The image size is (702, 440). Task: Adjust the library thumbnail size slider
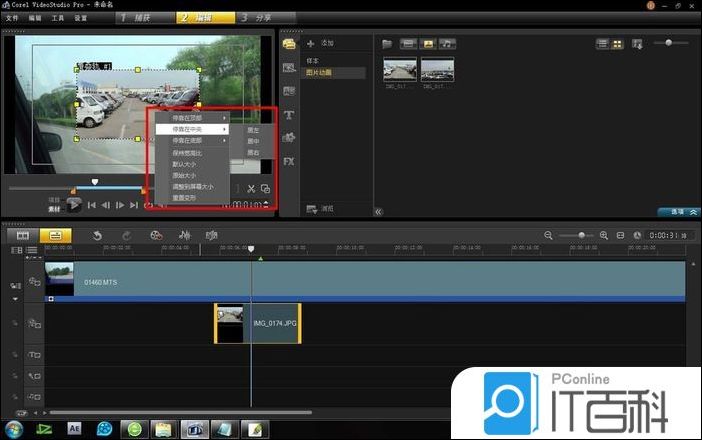click(x=668, y=43)
